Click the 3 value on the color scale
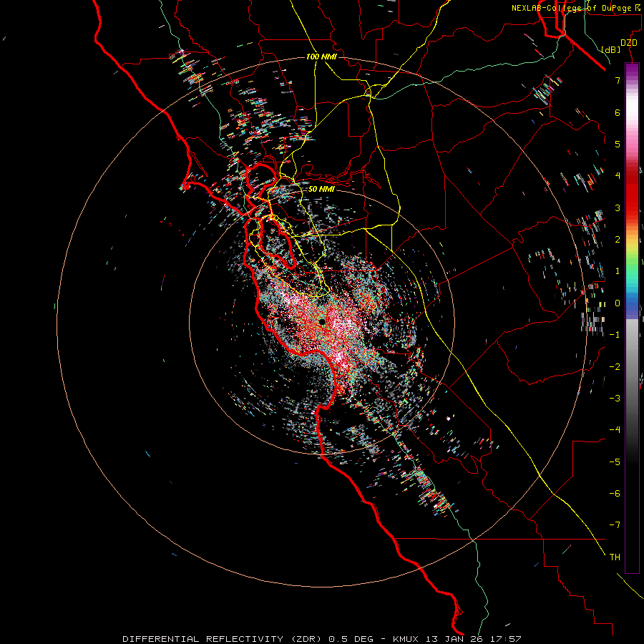Screen dimensions: 644x644 [618, 208]
